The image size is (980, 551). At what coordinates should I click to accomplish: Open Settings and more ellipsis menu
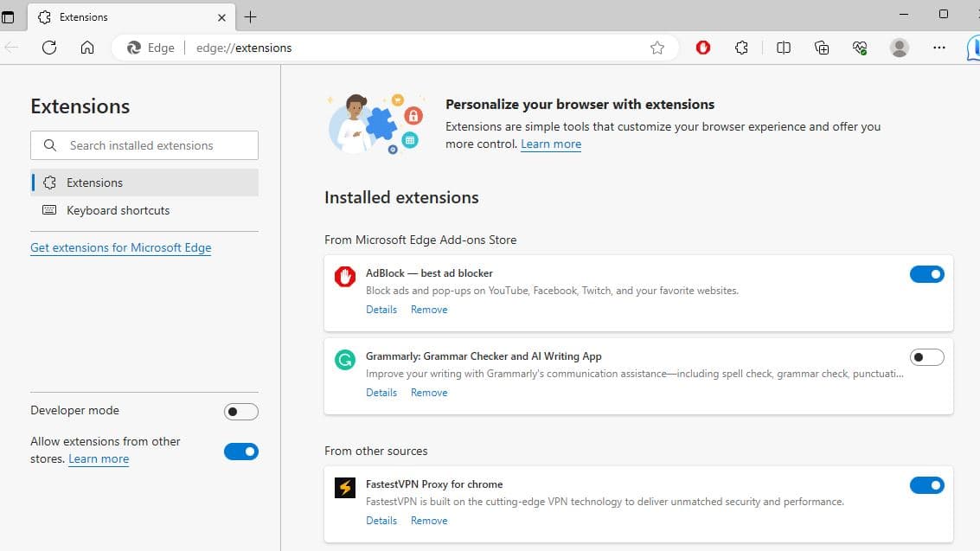point(939,48)
